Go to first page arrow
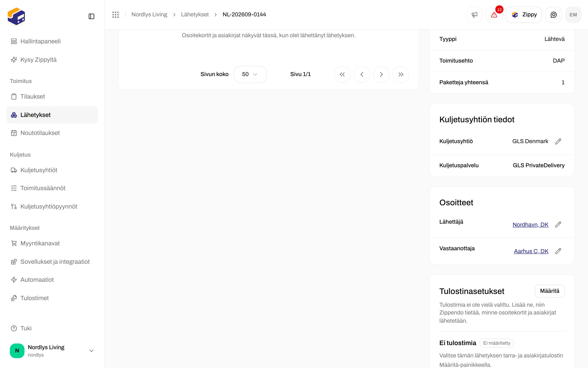 tap(342, 74)
